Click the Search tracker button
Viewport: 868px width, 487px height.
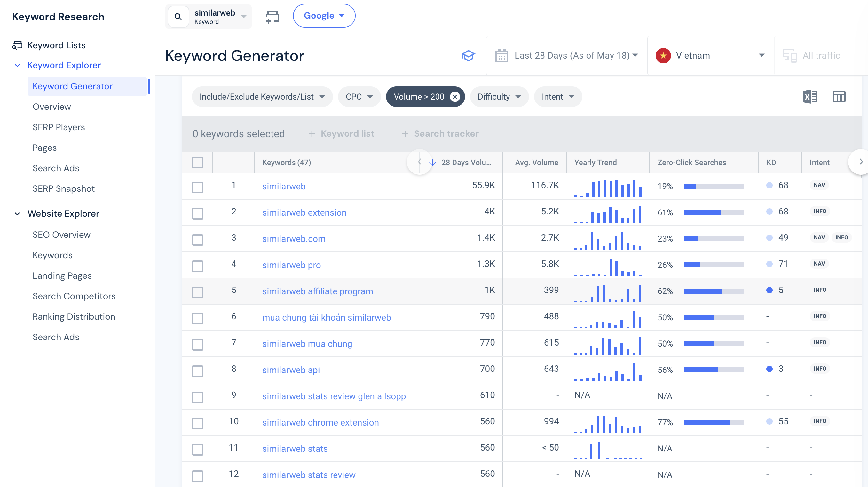440,134
